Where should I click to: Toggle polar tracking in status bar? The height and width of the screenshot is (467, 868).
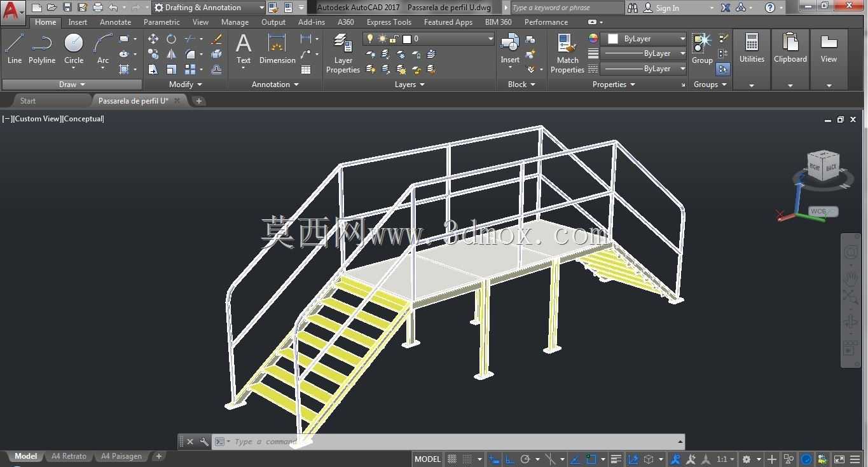[x=525, y=459]
